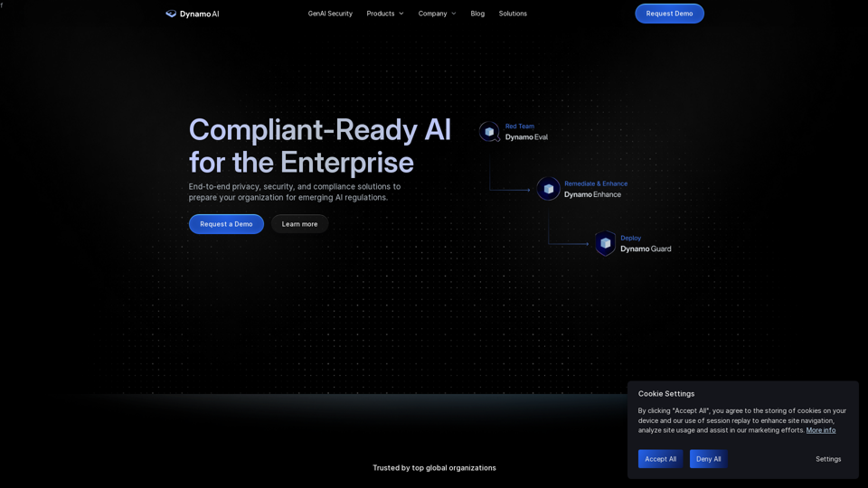This screenshot has height=488, width=868.
Task: Click the Dynamo Guard shield icon
Action: pos(605,243)
